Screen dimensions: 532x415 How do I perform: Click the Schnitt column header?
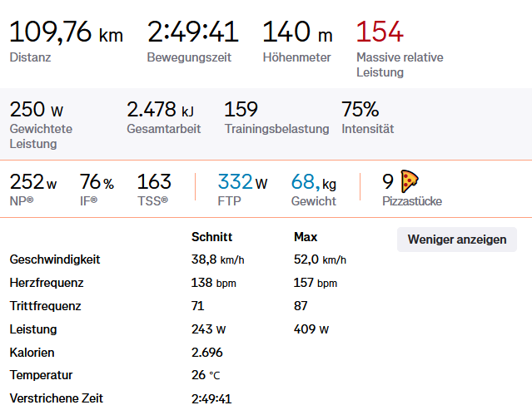click(211, 237)
